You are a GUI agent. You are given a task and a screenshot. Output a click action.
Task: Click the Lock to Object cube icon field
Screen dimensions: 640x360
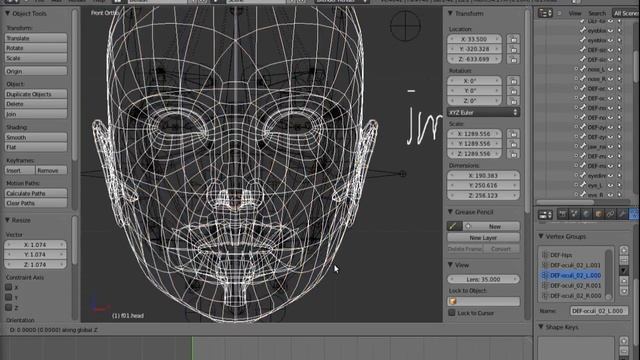coord(484,301)
